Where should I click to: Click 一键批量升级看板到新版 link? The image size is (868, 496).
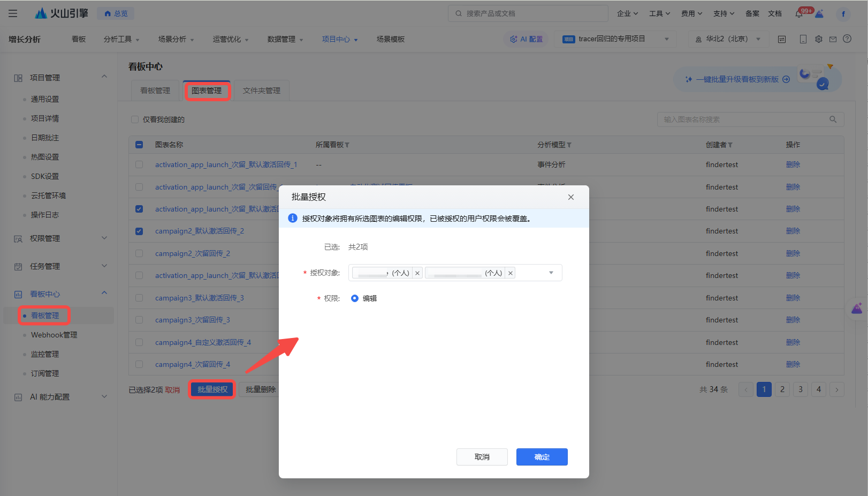point(737,79)
